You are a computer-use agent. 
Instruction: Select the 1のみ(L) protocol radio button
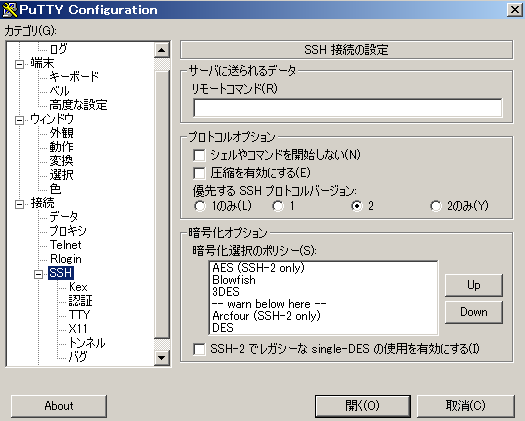200,206
